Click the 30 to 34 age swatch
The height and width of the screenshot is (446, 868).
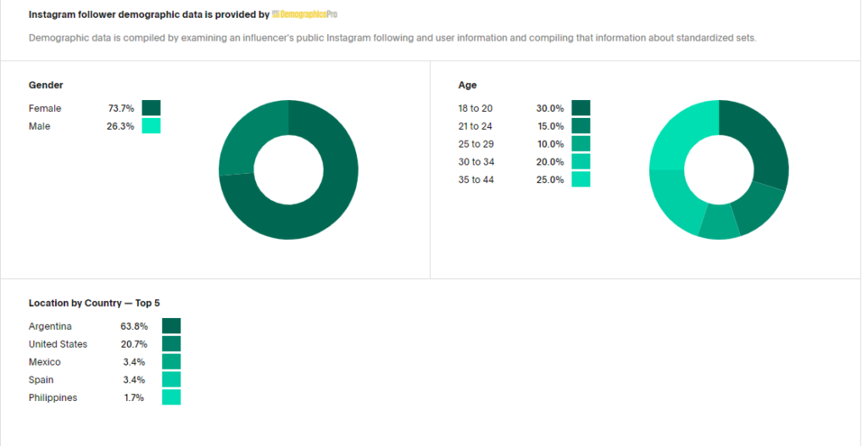(x=581, y=161)
